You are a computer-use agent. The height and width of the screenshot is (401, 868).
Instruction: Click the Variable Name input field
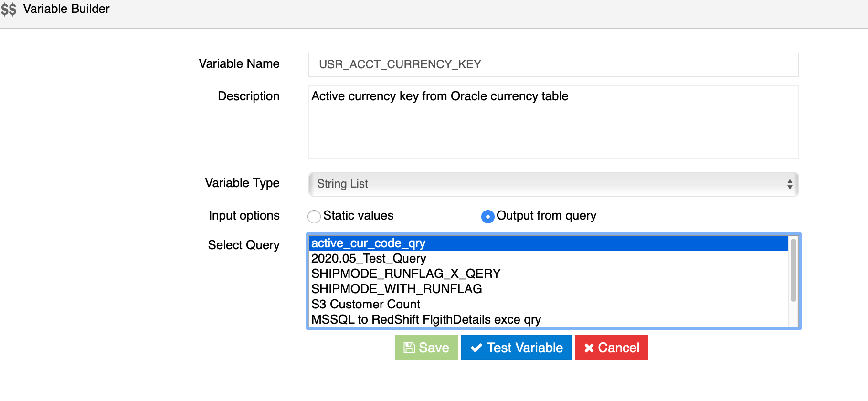(x=553, y=65)
